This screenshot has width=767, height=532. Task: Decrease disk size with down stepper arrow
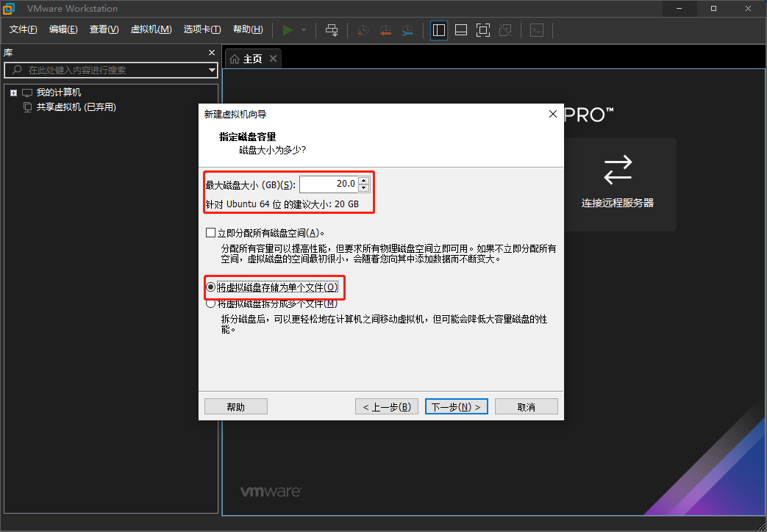(x=363, y=188)
